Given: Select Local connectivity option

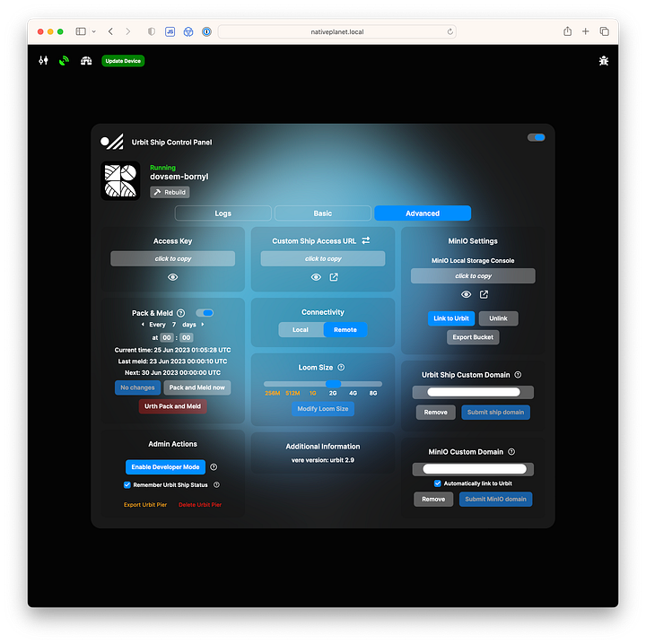Looking at the screenshot, I should [x=301, y=330].
